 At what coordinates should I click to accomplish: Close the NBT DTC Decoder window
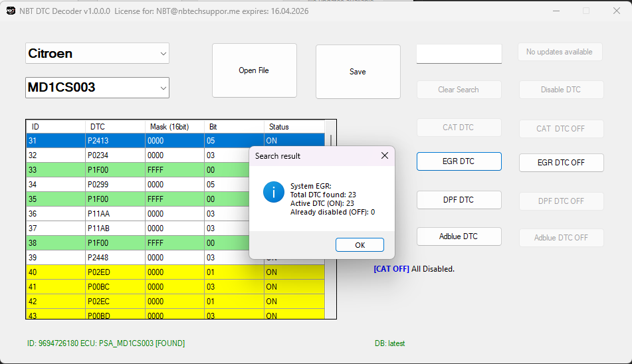point(616,11)
